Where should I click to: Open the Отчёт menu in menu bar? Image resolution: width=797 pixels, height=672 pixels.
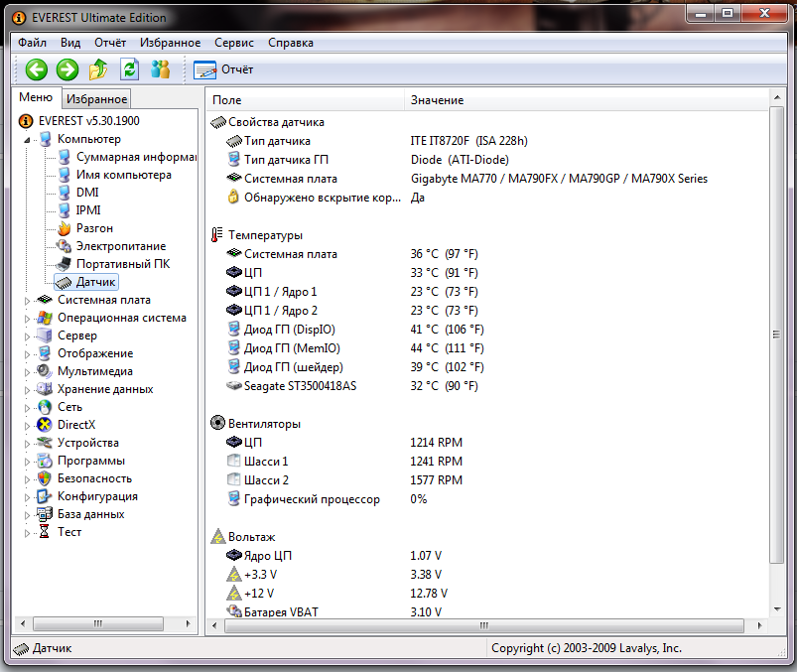point(110,43)
